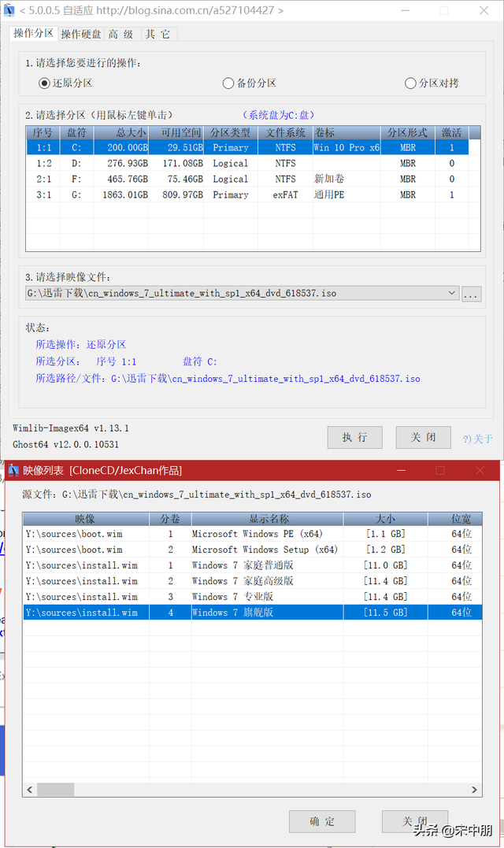
Task: Switch to the 操作硬盘 tab
Action: click(x=80, y=34)
